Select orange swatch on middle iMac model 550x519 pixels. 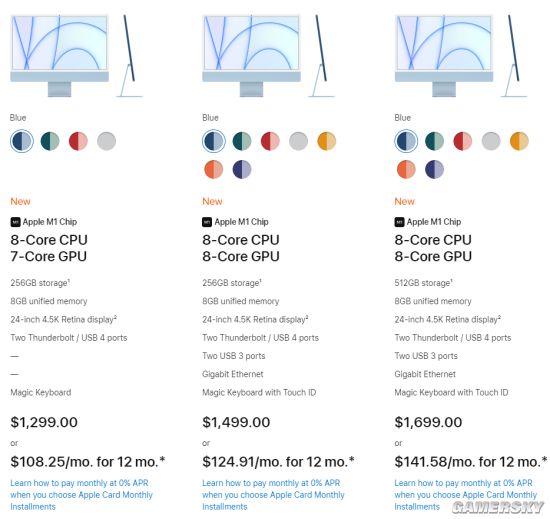tap(214, 169)
